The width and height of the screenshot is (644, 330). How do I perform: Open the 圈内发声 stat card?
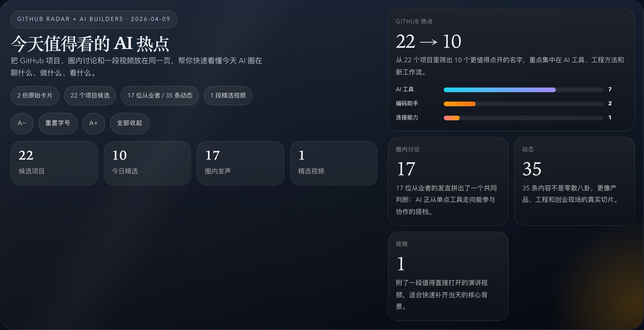pyautogui.click(x=240, y=163)
